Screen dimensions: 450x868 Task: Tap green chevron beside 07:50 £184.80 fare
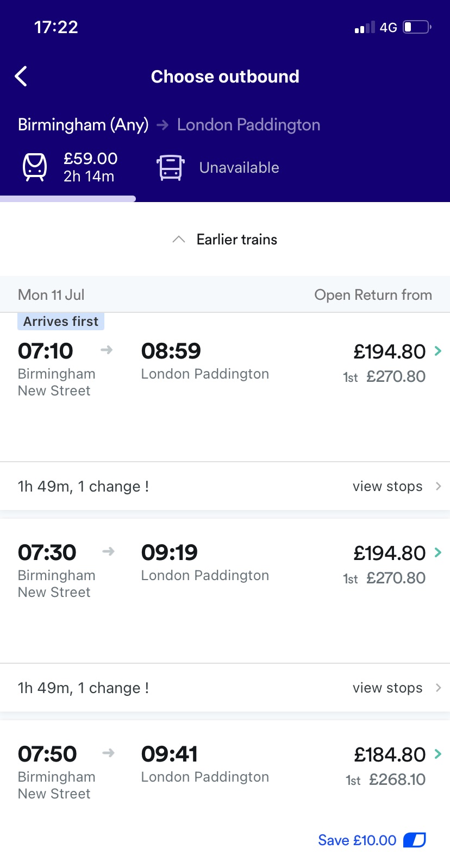[x=438, y=754]
